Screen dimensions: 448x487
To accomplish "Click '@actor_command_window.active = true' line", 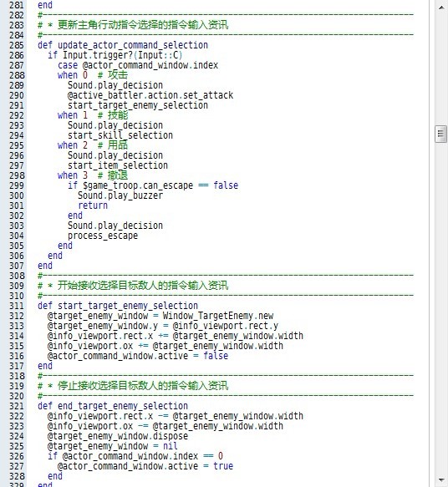I will [145, 466].
